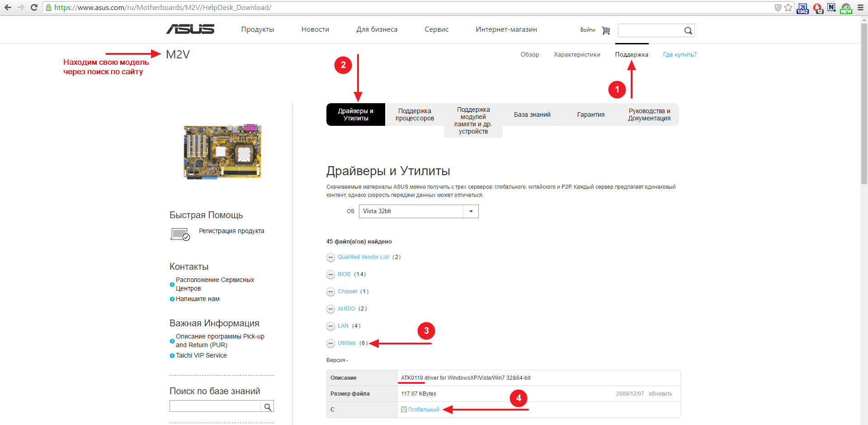
Task: Click the BIOS category link
Action: 344,274
